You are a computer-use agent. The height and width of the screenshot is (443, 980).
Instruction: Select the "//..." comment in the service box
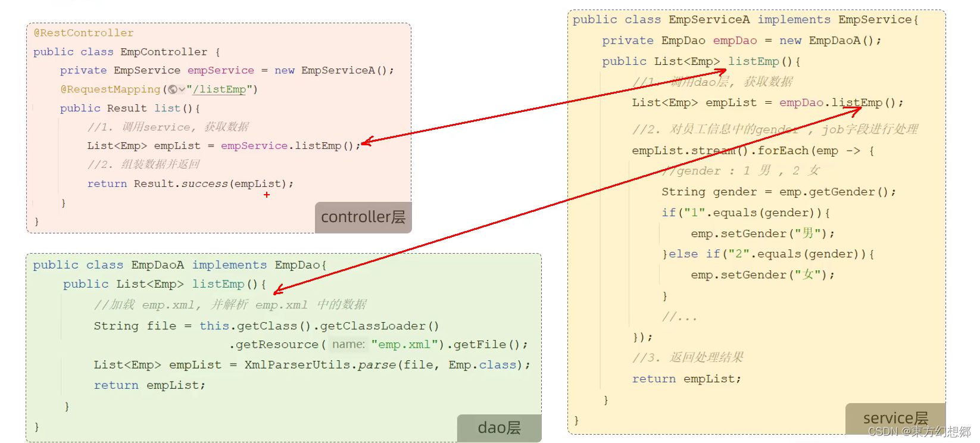click(x=679, y=317)
